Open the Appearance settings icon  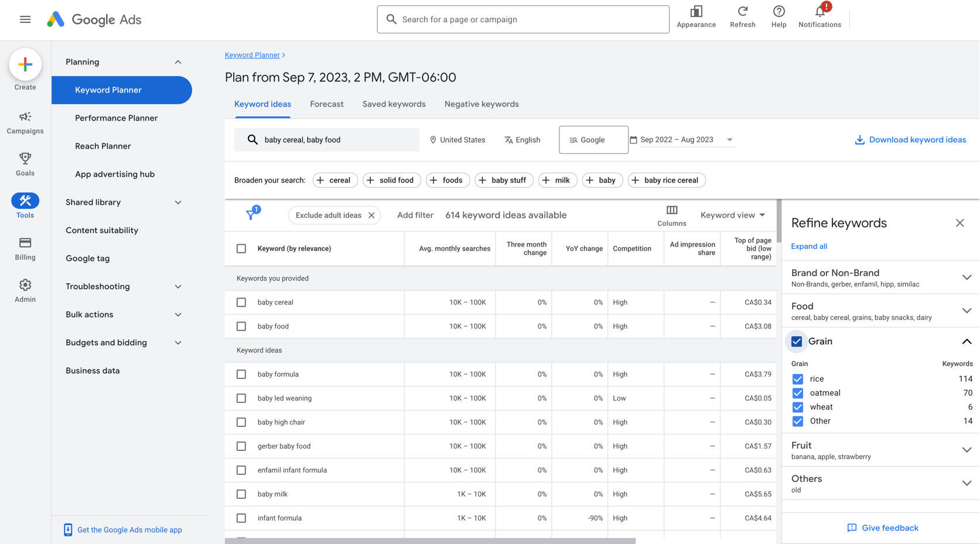click(x=696, y=12)
